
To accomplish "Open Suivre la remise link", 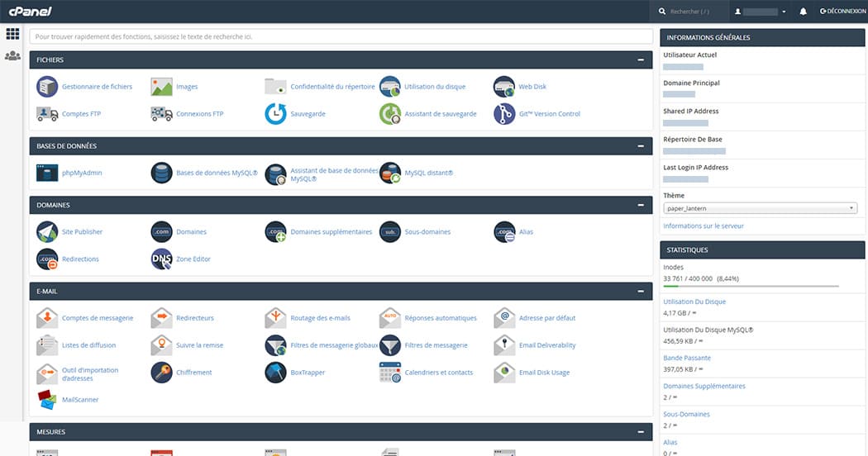I will [199, 345].
